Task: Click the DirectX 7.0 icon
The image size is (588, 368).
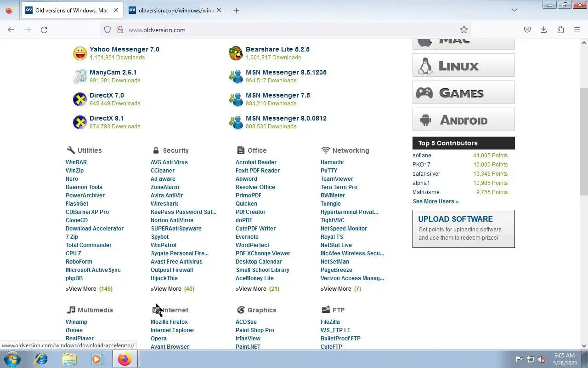Action: pos(80,99)
